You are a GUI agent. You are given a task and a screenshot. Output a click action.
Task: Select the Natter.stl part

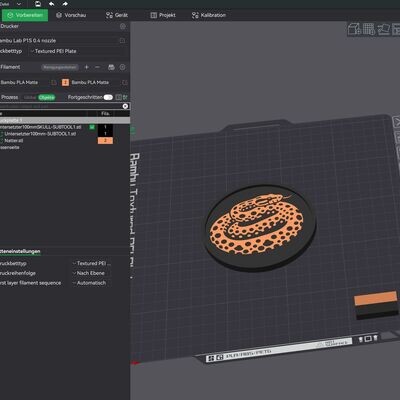pyautogui.click(x=14, y=141)
